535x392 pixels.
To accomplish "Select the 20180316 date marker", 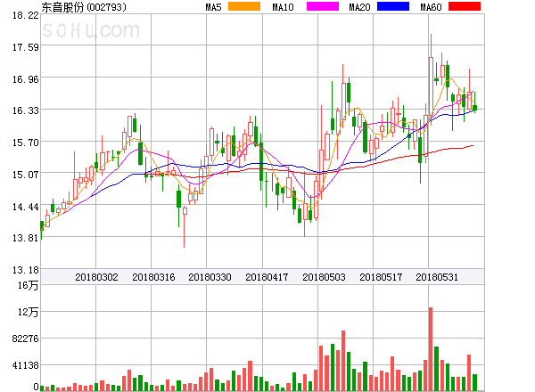I will pyautogui.click(x=153, y=277).
